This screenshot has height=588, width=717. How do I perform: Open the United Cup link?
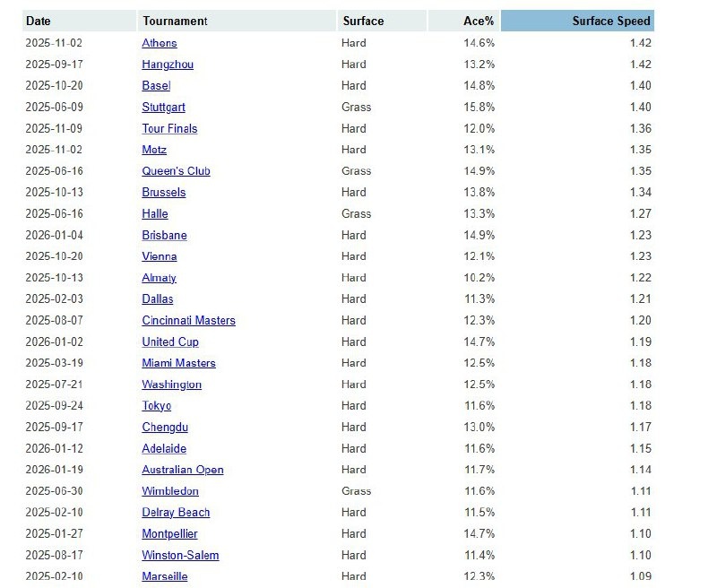pos(170,342)
